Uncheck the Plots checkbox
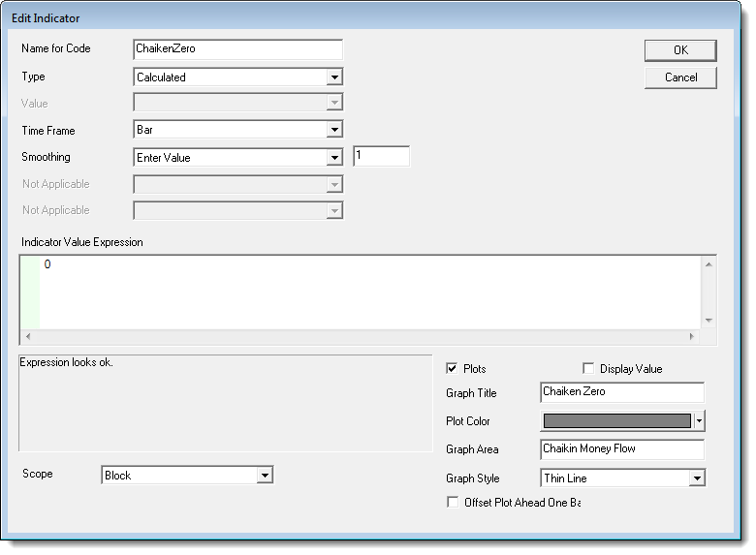This screenshot has height=555, width=756. tap(452, 369)
